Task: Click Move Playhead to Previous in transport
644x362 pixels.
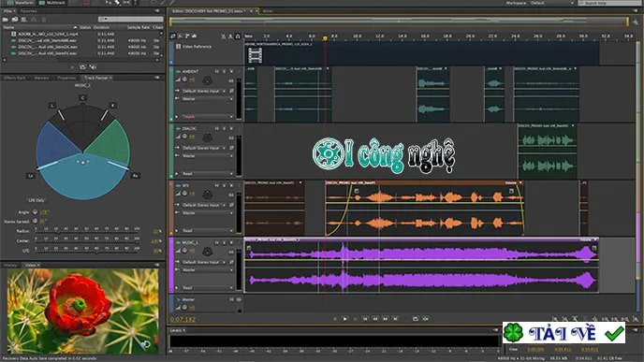Action: click(x=365, y=318)
